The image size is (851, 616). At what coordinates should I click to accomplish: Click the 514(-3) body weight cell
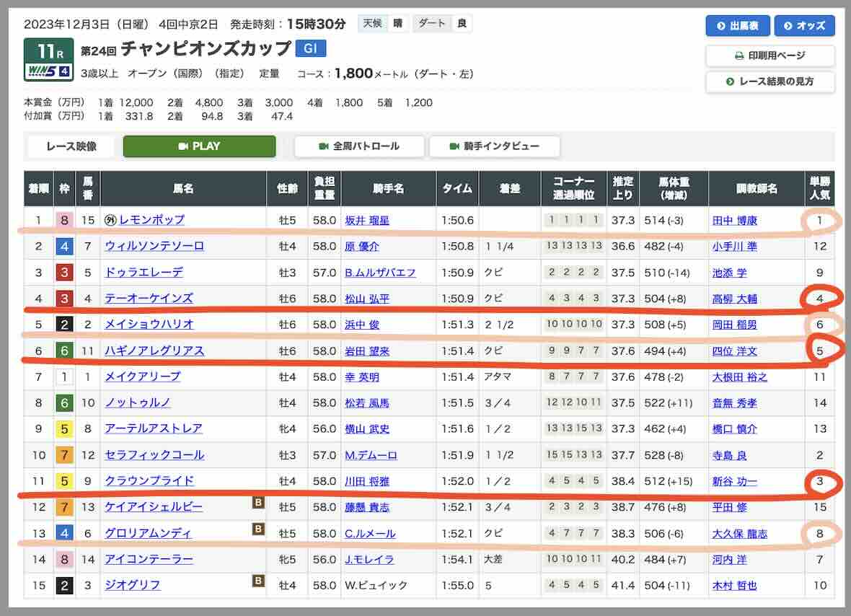pos(674,220)
